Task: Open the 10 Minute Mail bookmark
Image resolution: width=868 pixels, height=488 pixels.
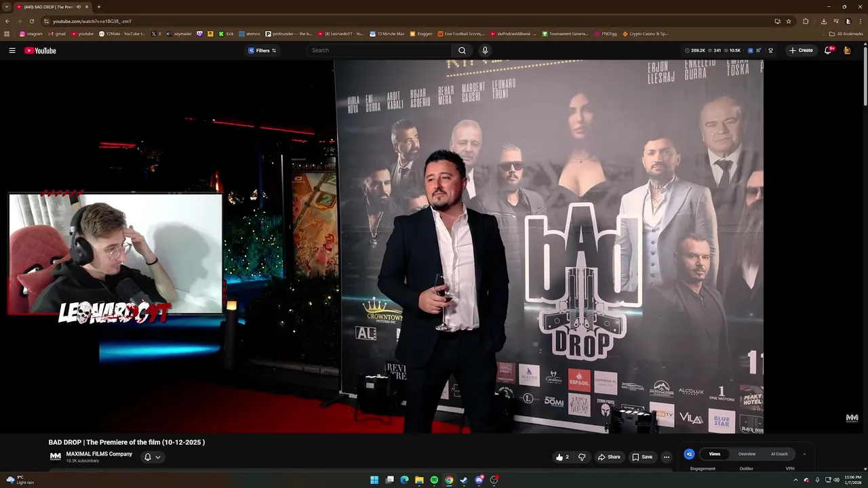Action: click(387, 33)
